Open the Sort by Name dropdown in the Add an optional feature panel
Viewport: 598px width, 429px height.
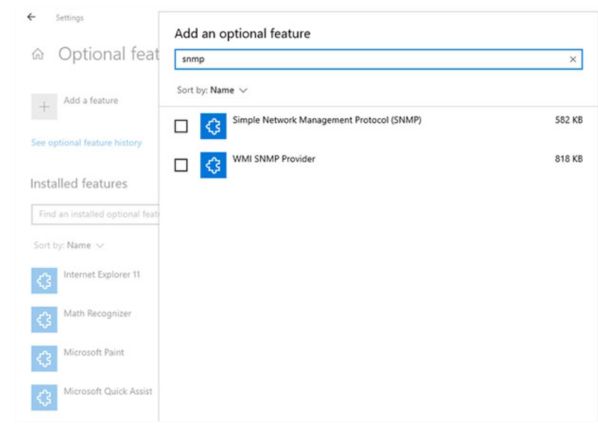click(x=212, y=90)
